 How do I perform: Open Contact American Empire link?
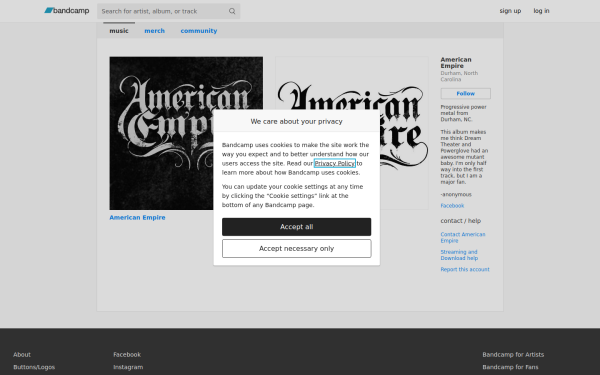[463, 237]
